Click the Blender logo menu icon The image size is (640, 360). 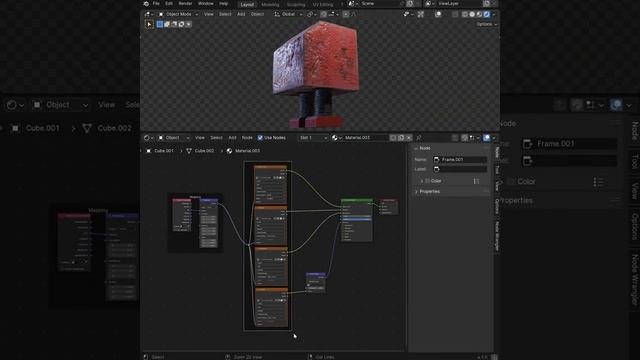point(146,4)
